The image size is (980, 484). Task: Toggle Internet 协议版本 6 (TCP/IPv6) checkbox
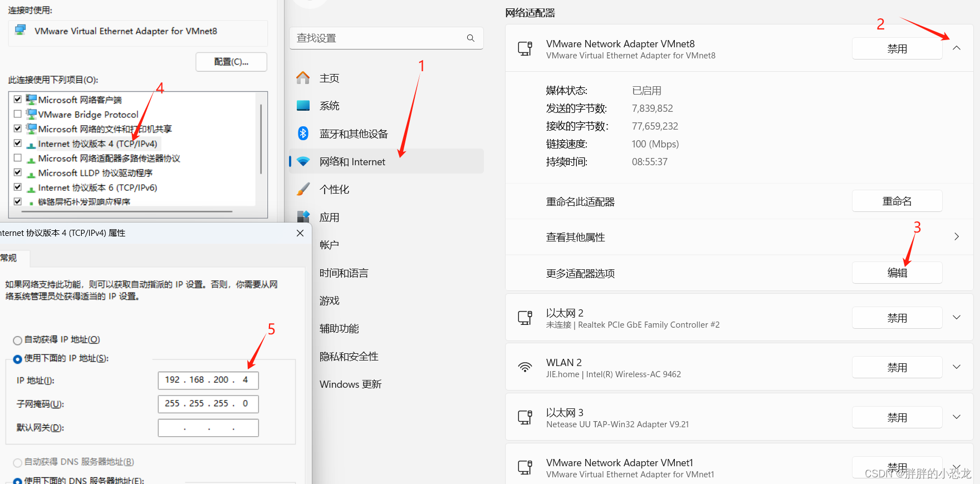(18, 187)
